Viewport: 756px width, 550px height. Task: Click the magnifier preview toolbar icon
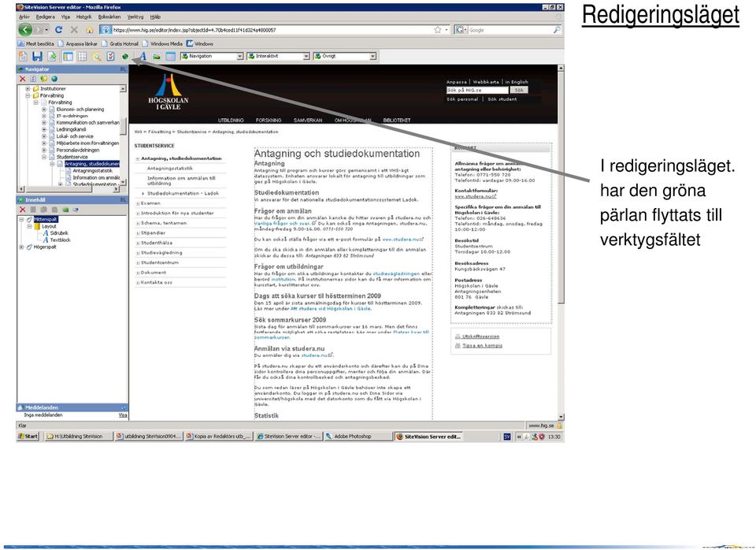[96, 57]
